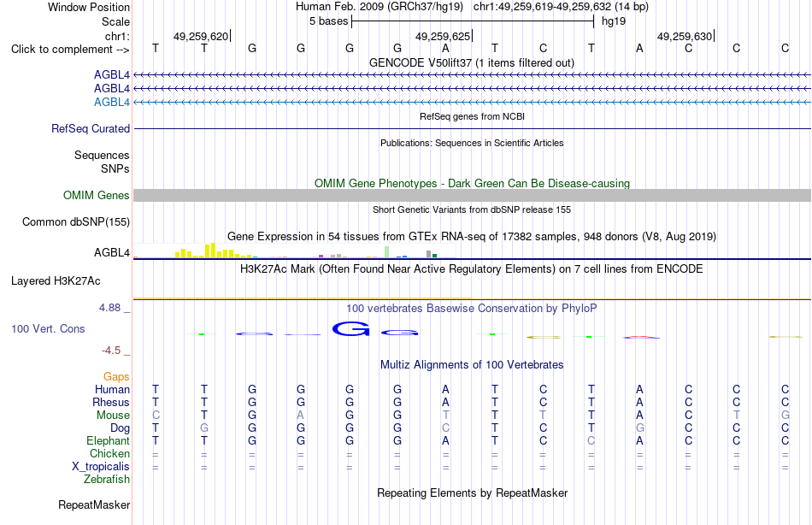
Task: Open 'Publications: Sequences in Scientific Articles' title
Action: [472, 143]
